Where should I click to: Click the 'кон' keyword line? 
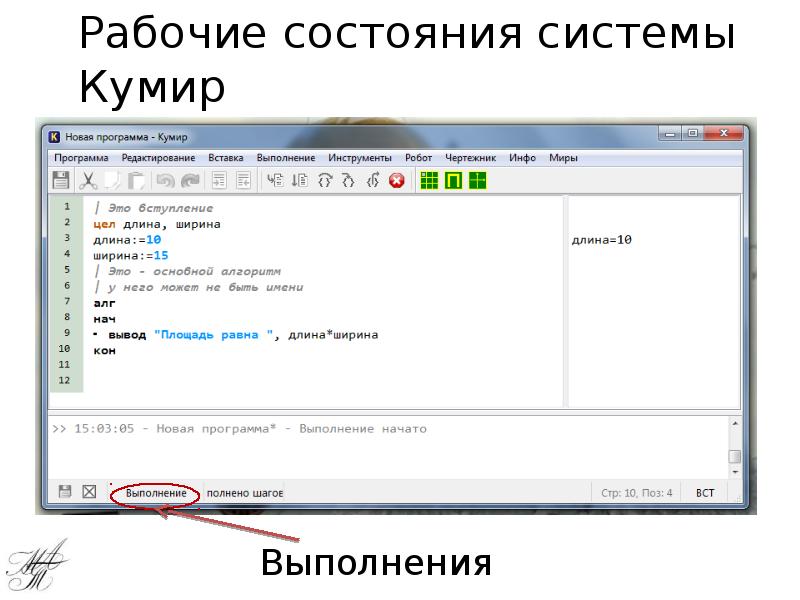(105, 351)
